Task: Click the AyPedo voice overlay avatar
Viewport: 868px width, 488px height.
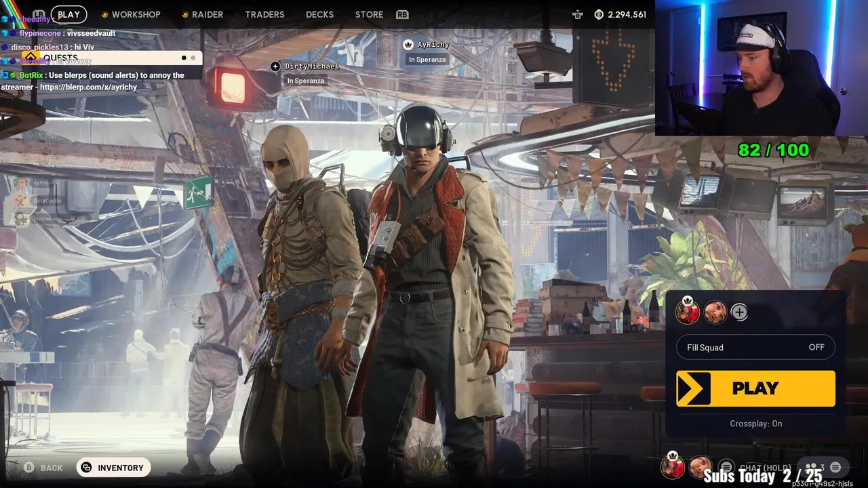Action: click(x=21, y=183)
